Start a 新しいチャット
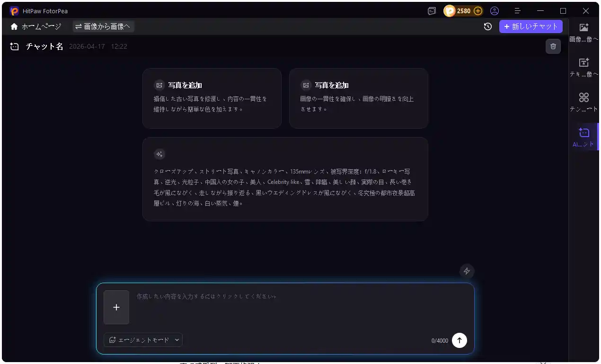 [x=531, y=26]
